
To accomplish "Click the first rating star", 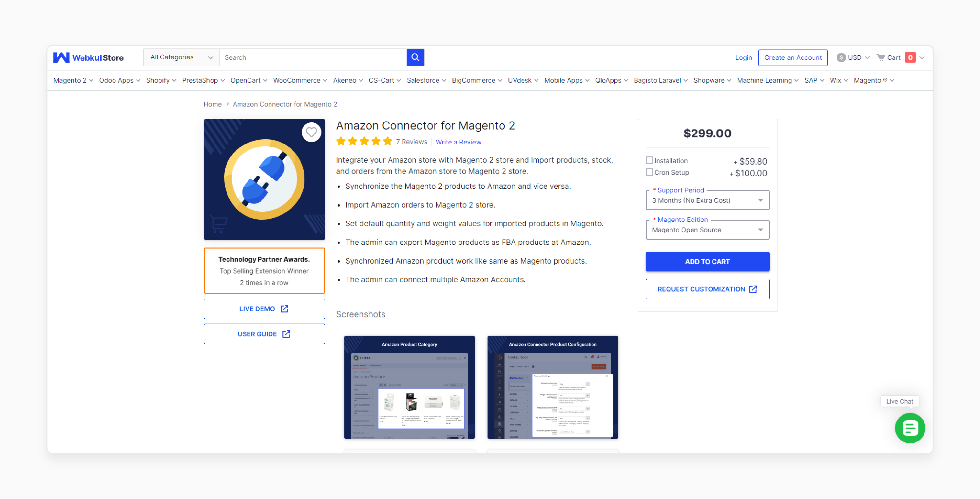I will click(341, 142).
